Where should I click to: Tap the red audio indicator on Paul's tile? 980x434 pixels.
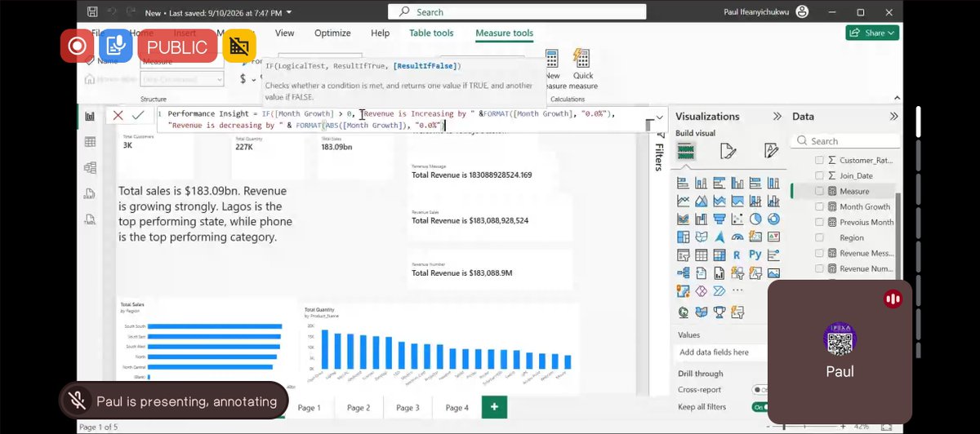[892, 299]
